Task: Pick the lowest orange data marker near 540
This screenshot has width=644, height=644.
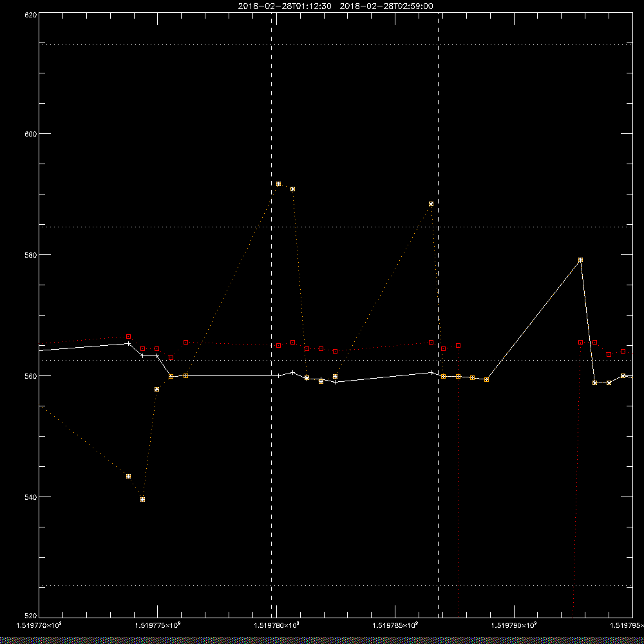Action: (142, 500)
